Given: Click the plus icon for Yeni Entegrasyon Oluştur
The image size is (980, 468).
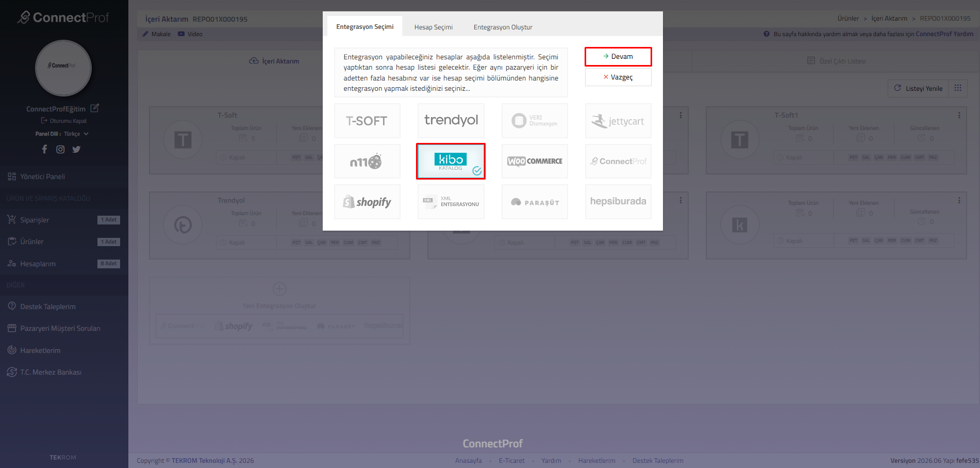Looking at the screenshot, I should [x=279, y=289].
